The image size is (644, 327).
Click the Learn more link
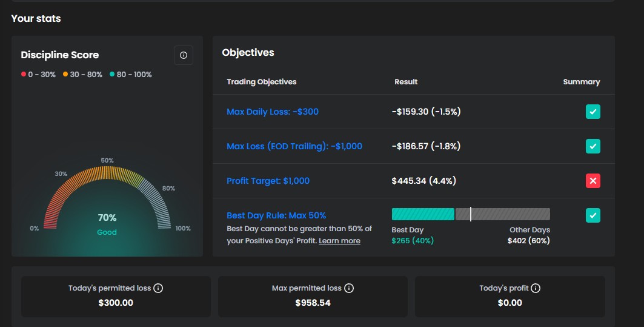tap(339, 241)
